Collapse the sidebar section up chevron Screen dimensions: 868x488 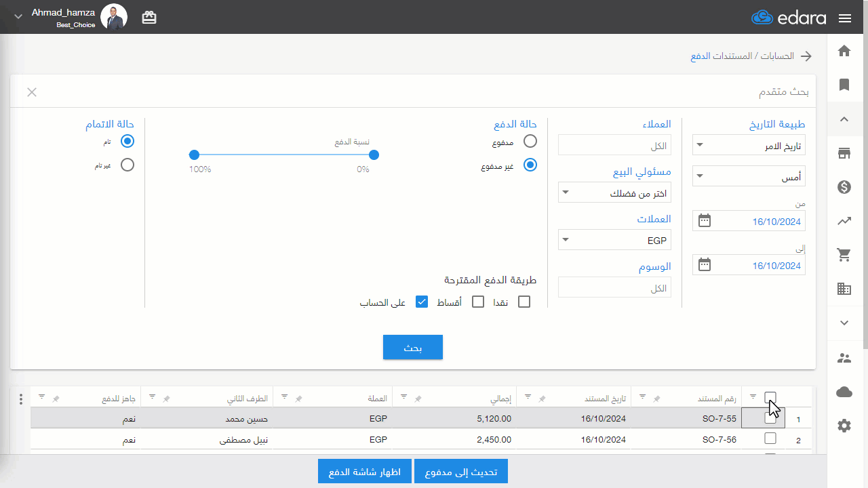(x=844, y=119)
